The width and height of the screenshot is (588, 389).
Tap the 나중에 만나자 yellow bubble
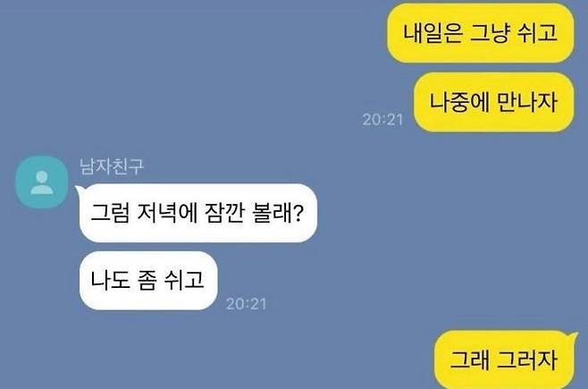(x=493, y=102)
